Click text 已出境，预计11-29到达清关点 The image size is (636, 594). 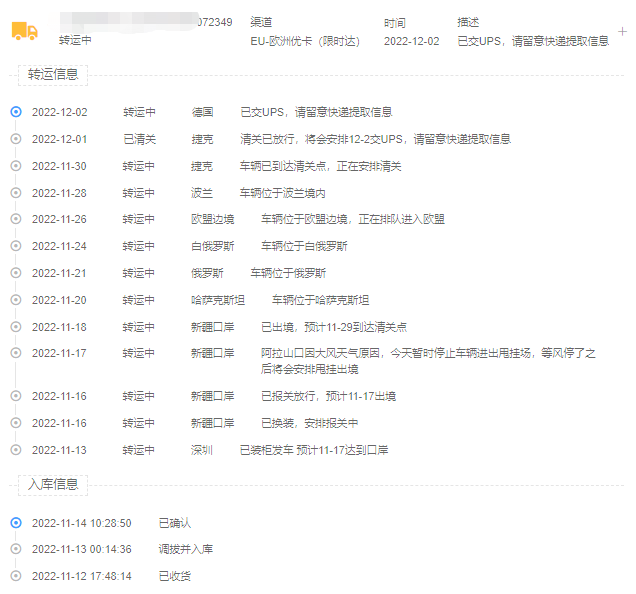(334, 327)
